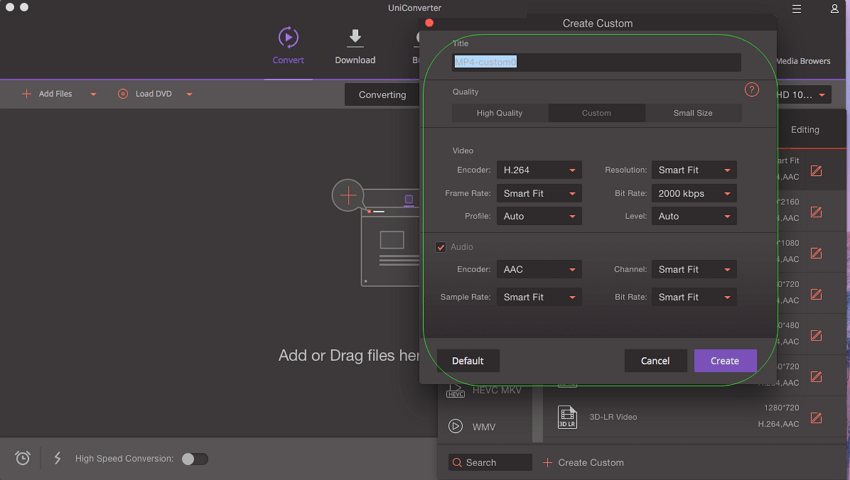Select the 3D-LR Video row text
Screen dimensions: 850x480
(x=613, y=417)
